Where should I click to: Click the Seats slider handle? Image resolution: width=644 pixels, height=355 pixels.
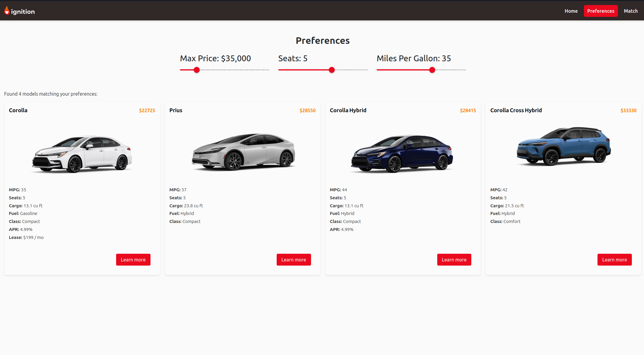[332, 70]
